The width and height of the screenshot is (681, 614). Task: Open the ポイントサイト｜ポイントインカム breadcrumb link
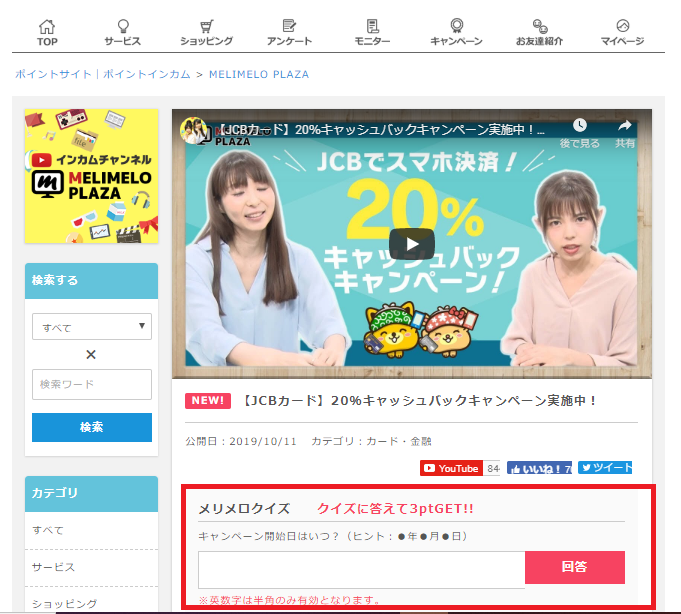103,74
